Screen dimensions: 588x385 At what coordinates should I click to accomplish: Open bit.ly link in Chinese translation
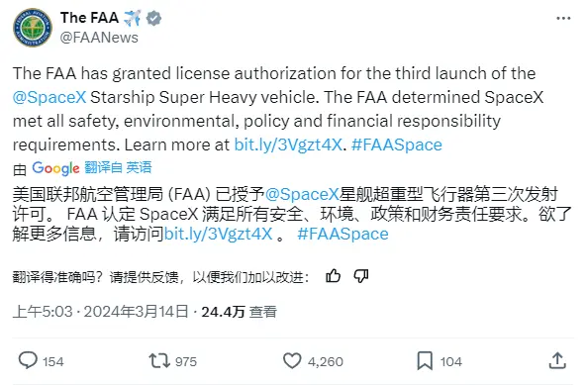[x=218, y=234]
